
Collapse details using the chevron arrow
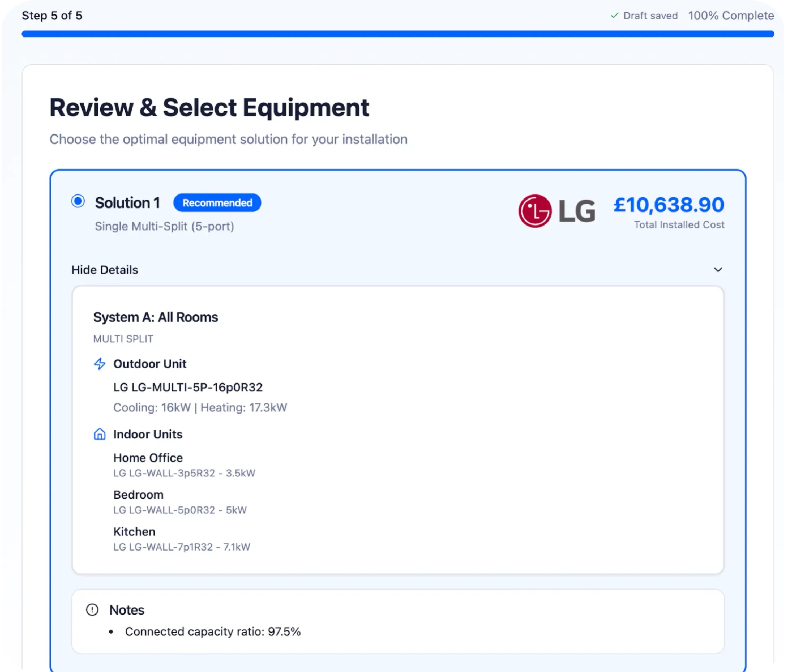[718, 270]
